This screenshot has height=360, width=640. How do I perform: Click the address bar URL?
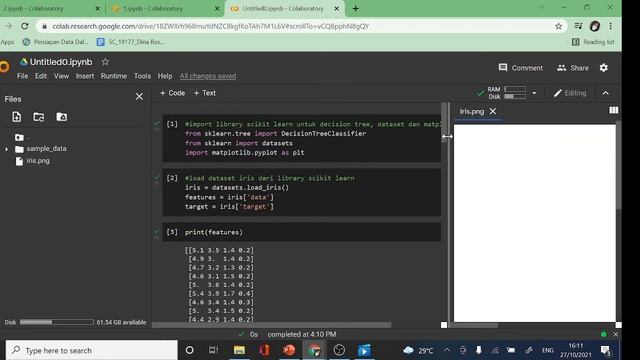pos(211,26)
